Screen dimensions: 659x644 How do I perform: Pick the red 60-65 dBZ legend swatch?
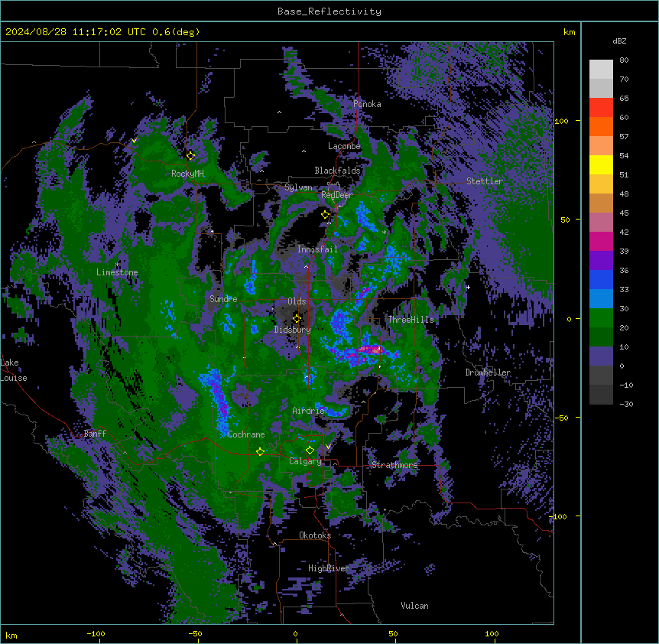point(601,108)
